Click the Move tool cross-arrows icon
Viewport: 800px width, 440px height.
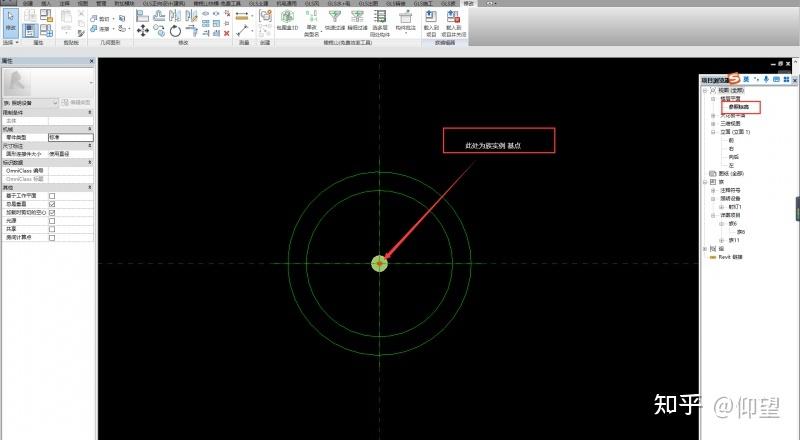(143, 31)
